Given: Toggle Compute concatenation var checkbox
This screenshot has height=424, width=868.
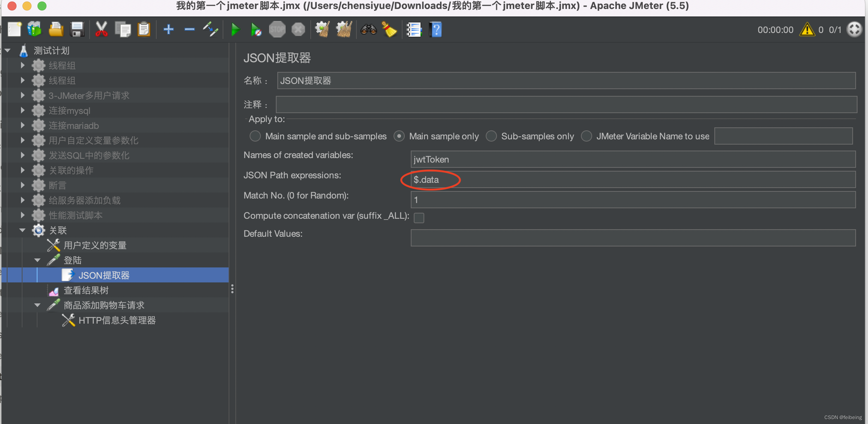Looking at the screenshot, I should point(419,218).
